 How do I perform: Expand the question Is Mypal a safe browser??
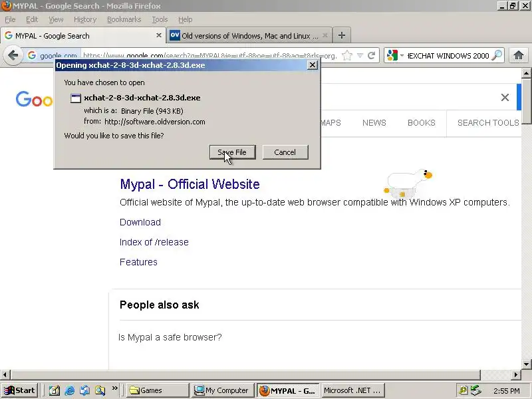click(170, 337)
